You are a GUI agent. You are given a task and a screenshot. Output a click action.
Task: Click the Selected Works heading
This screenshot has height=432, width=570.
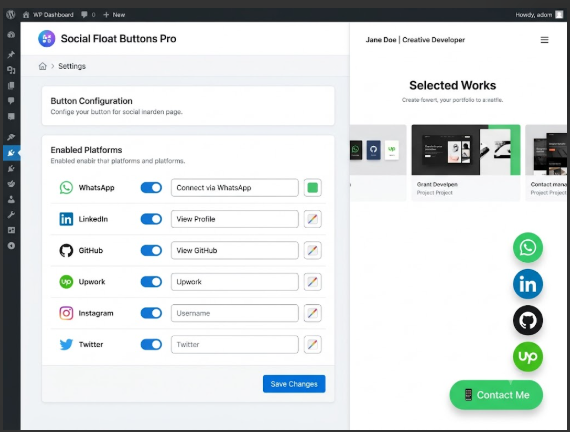tap(453, 85)
